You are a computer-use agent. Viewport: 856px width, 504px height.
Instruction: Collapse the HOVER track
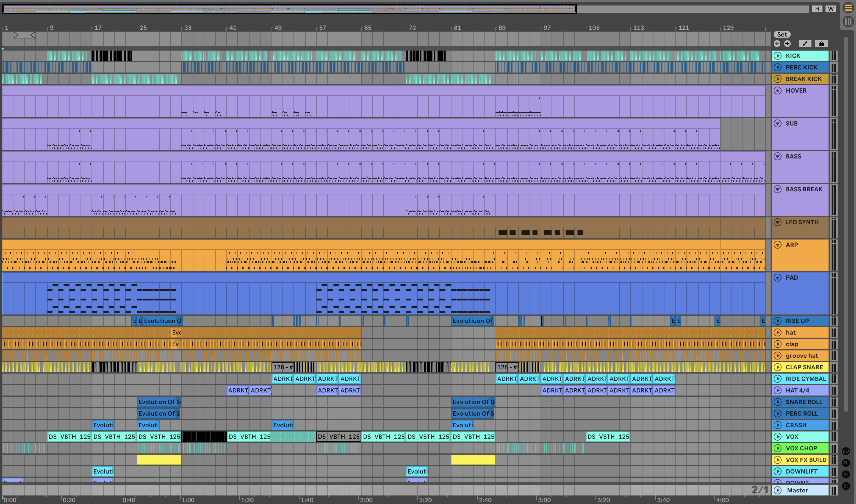(x=778, y=91)
